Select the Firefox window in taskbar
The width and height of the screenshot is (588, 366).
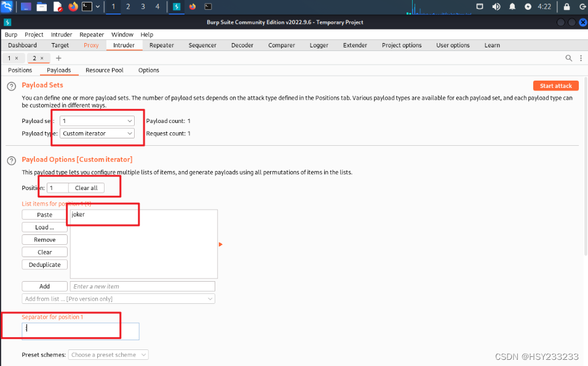pos(193,7)
